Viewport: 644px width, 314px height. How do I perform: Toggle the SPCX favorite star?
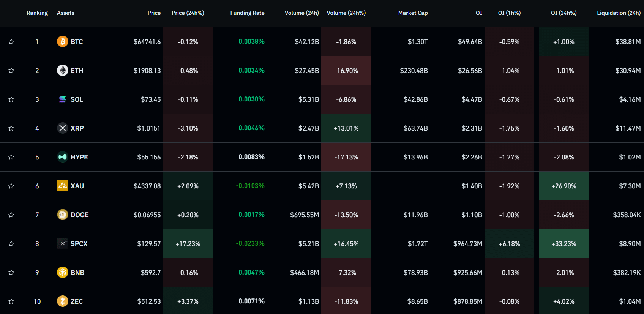click(x=11, y=244)
